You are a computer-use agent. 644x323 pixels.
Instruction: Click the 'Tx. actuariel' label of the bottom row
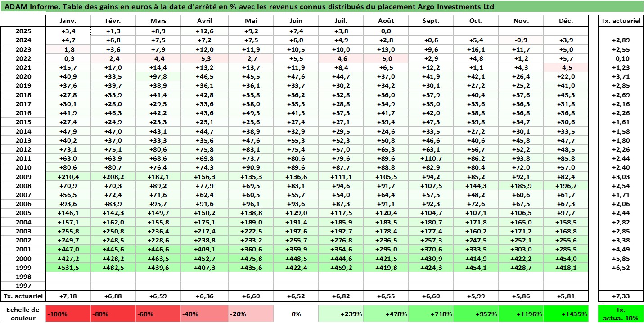point(23,296)
